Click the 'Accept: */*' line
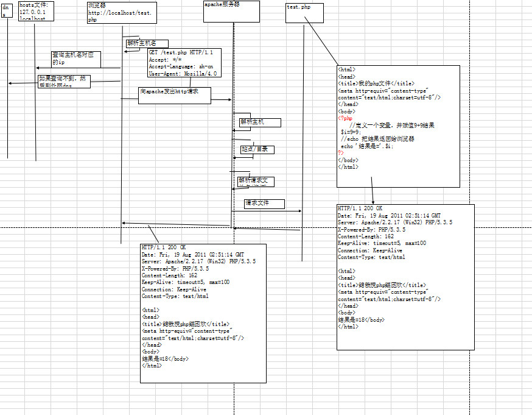Viewport: 532px width, 415px height. [x=165, y=60]
